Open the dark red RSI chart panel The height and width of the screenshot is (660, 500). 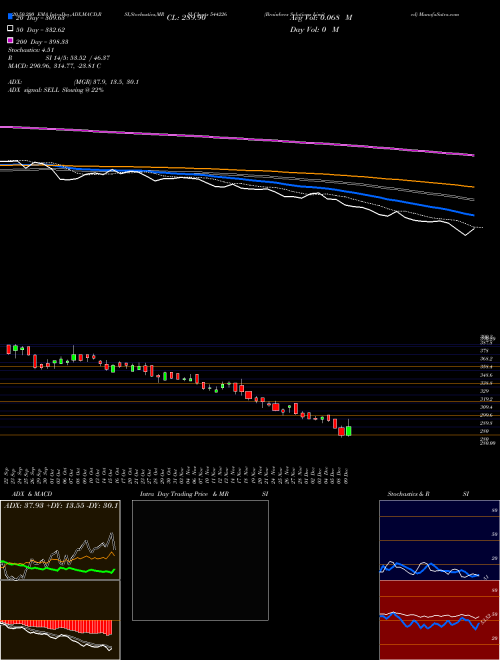[x=439, y=620]
